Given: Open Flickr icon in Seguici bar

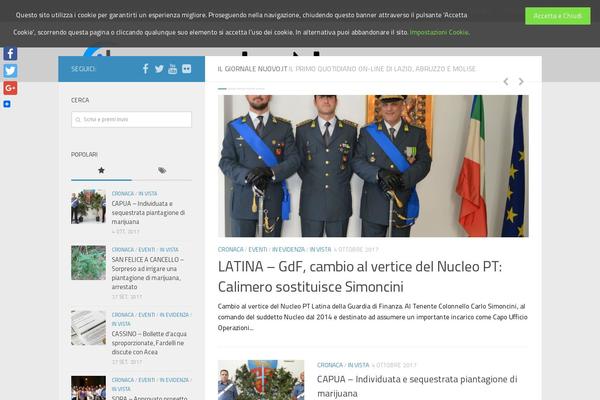Looking at the screenshot, I should (x=186, y=69).
